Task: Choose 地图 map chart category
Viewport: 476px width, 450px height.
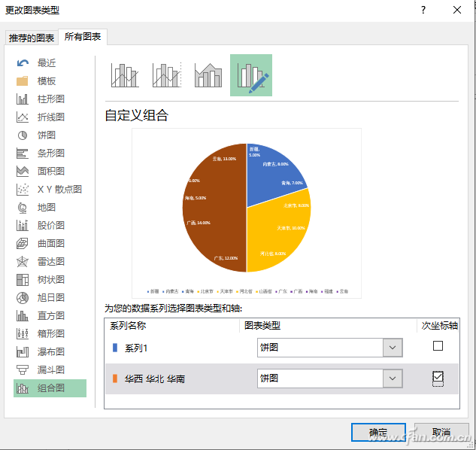Action: (50, 207)
